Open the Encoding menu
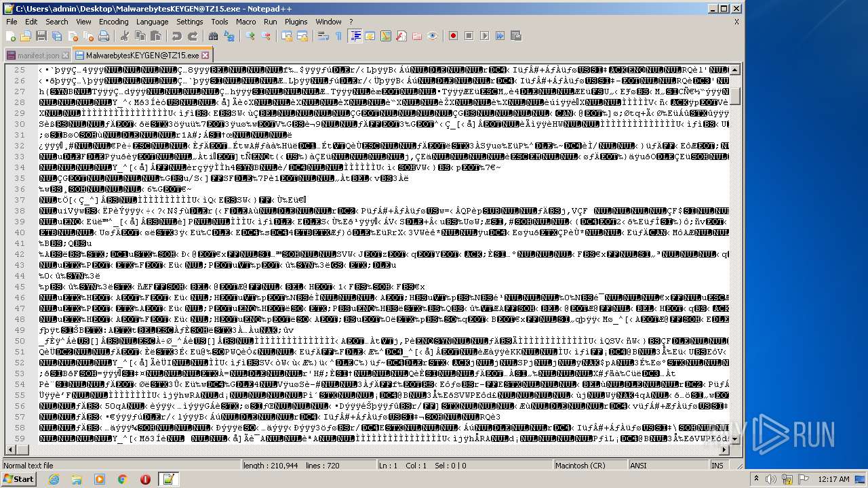 pos(113,22)
